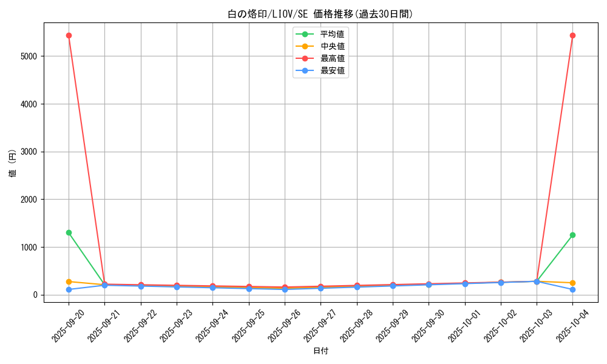The image size is (607, 364).
Task: Click the 日付 x-axis label
Action: pyautogui.click(x=320, y=351)
